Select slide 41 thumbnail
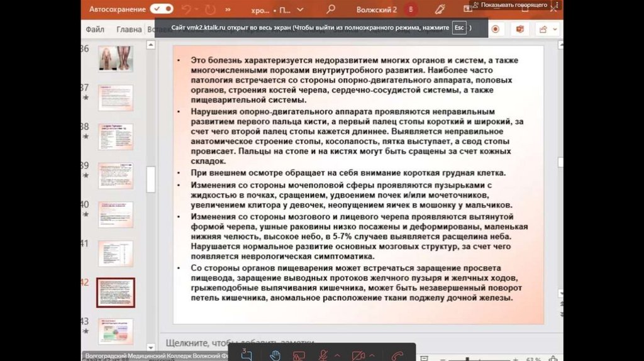This screenshot has width=644, height=361. (x=116, y=252)
